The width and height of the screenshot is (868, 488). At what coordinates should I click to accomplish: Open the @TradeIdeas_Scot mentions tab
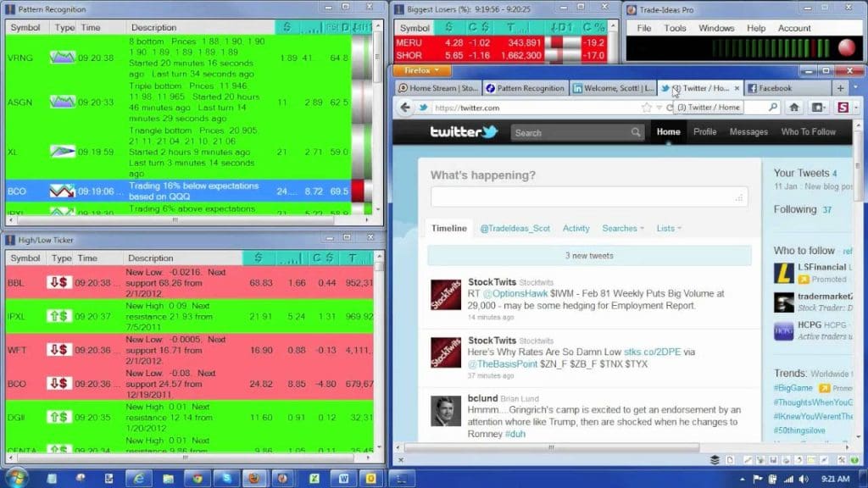(515, 228)
